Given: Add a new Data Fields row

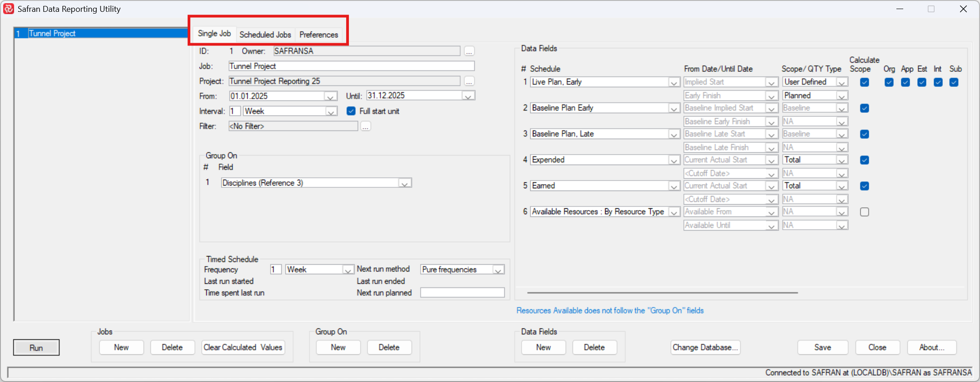Looking at the screenshot, I should coord(543,347).
